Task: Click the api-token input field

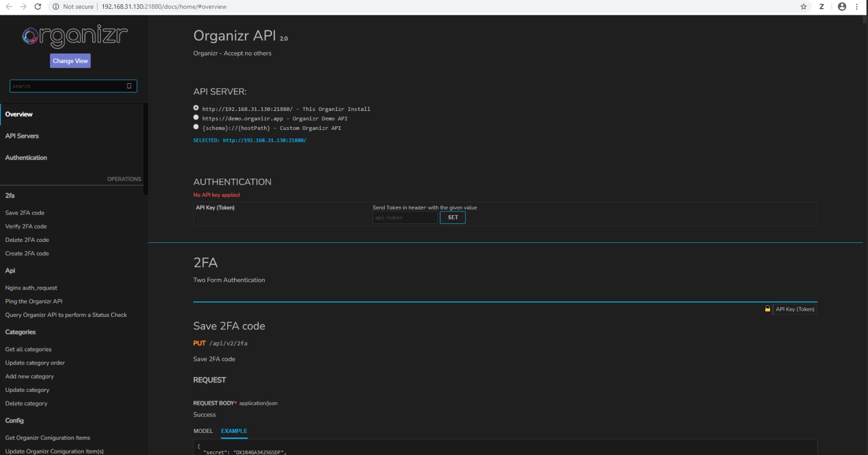Action: pyautogui.click(x=405, y=217)
